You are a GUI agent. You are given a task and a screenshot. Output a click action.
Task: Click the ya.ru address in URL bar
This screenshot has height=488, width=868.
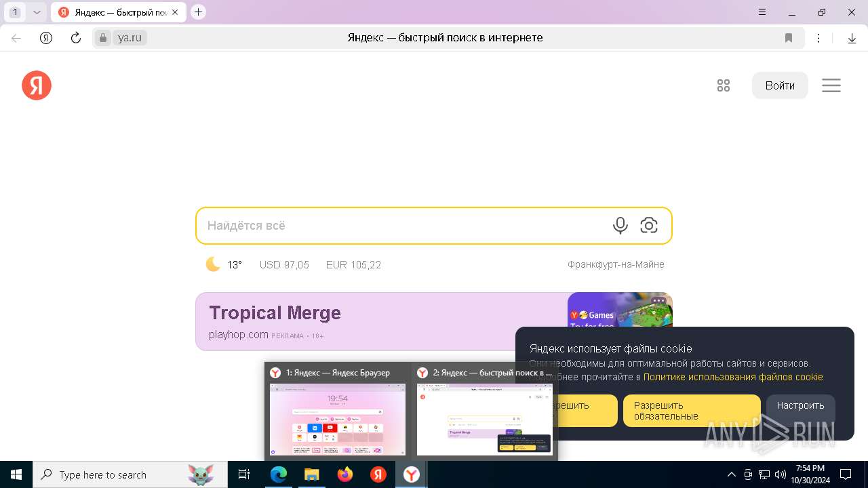tap(130, 38)
